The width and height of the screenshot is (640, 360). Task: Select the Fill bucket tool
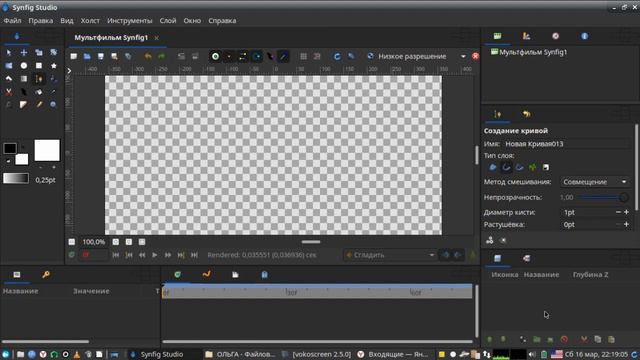click(39, 92)
